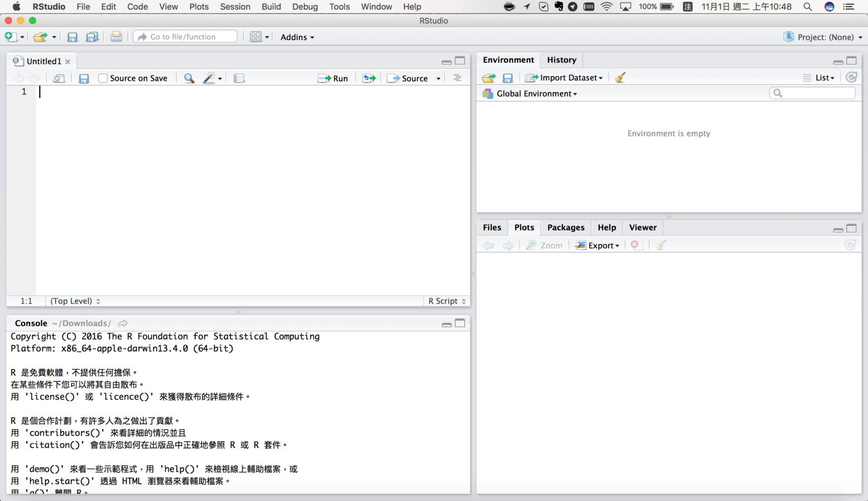
Task: Click the previous plot arrow
Action: pyautogui.click(x=488, y=245)
